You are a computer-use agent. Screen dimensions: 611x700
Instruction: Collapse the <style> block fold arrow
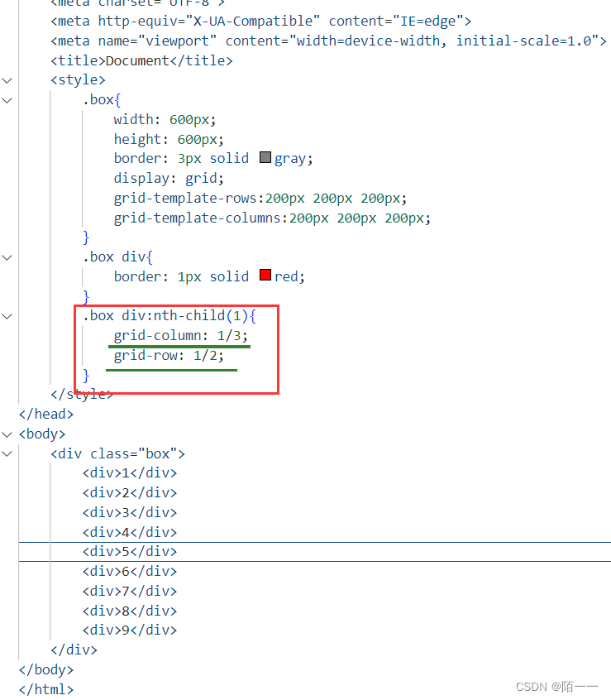pyautogui.click(x=7, y=80)
